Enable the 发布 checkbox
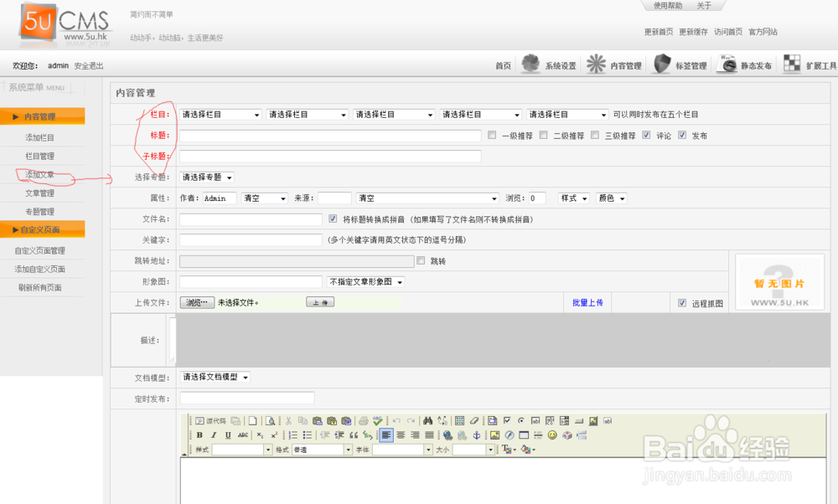The height and width of the screenshot is (504, 838). point(683,135)
